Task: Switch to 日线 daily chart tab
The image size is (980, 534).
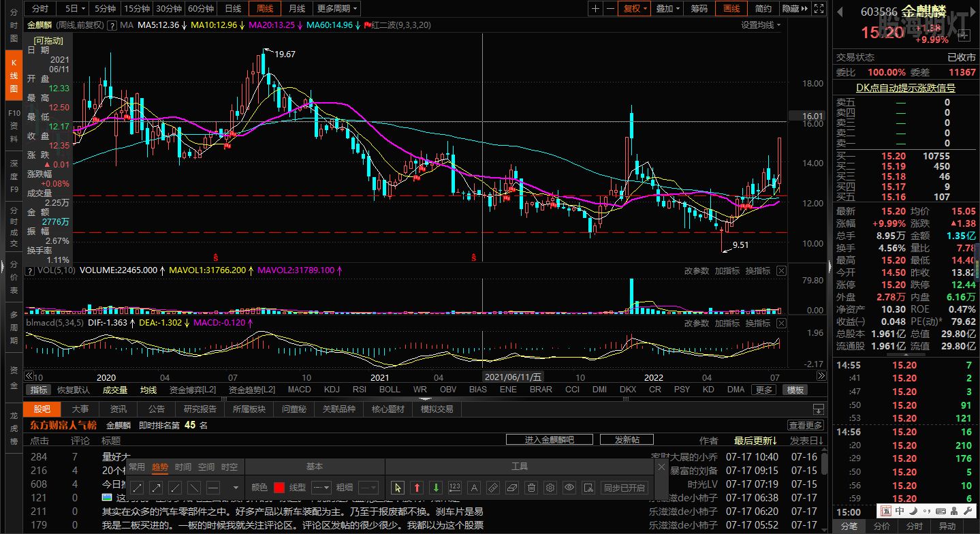Action: point(233,8)
